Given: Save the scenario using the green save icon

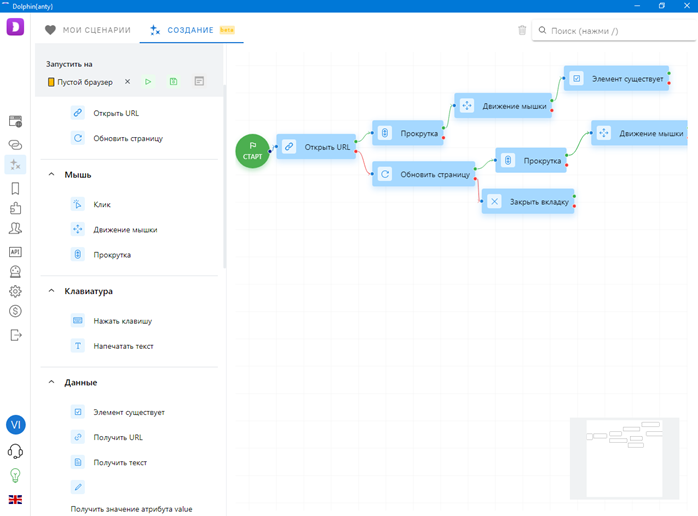Looking at the screenshot, I should point(173,81).
